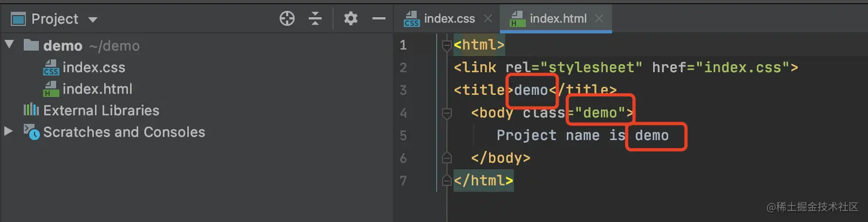Place the cursor on the opening <html> tag
Viewport: 868px width, 222px height.
coord(479,45)
